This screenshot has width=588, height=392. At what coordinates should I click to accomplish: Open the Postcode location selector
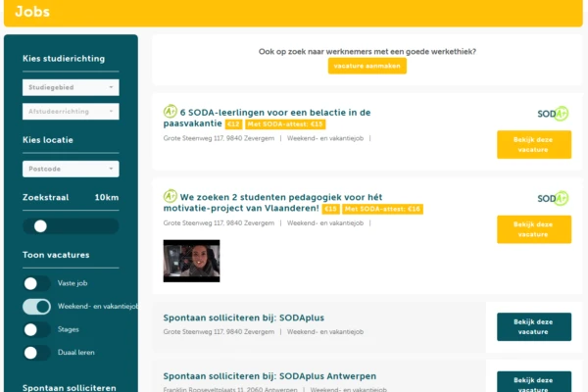pos(71,169)
